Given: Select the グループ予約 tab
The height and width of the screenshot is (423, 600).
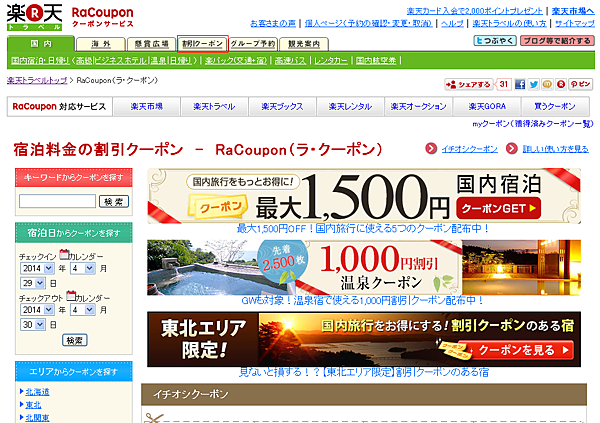Looking at the screenshot, I should click(253, 44).
